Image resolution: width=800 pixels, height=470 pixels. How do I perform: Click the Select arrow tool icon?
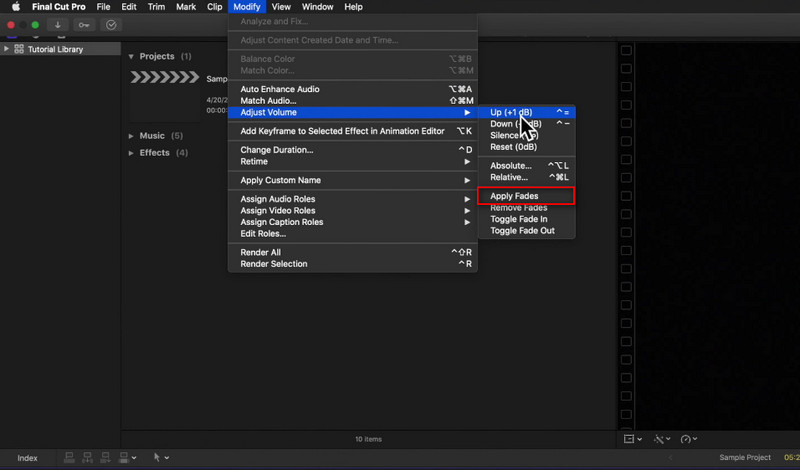pyautogui.click(x=157, y=457)
